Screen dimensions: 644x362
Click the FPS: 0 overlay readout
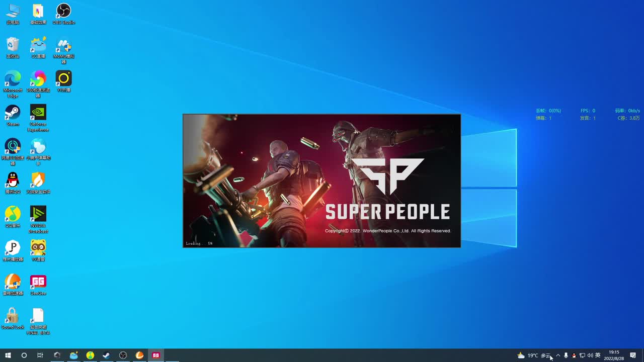588,111
